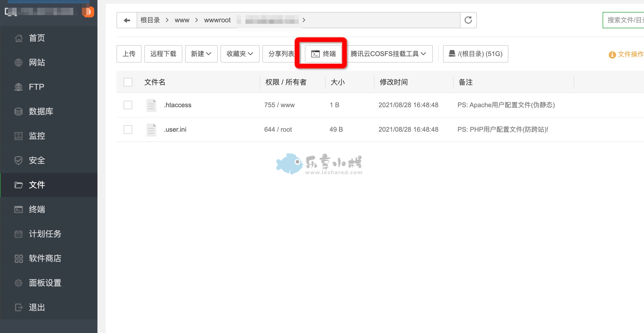Click the back arrow in path bar
This screenshot has width=644, height=333.
[127, 20]
